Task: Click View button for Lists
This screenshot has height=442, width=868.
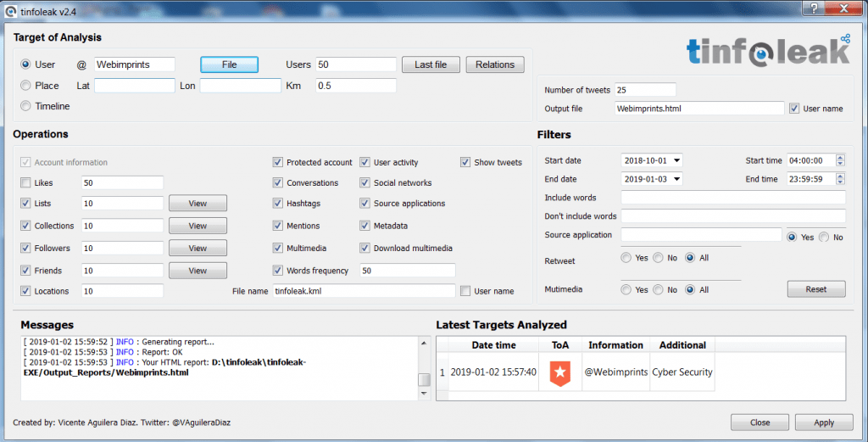Action: point(198,204)
